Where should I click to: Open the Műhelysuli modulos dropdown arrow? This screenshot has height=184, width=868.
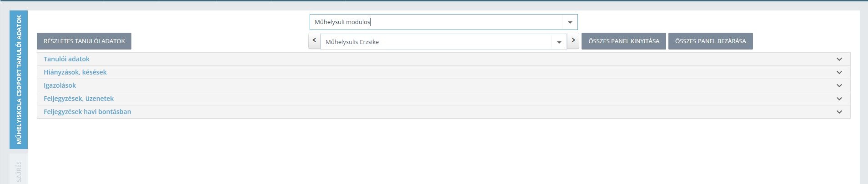[x=570, y=22]
